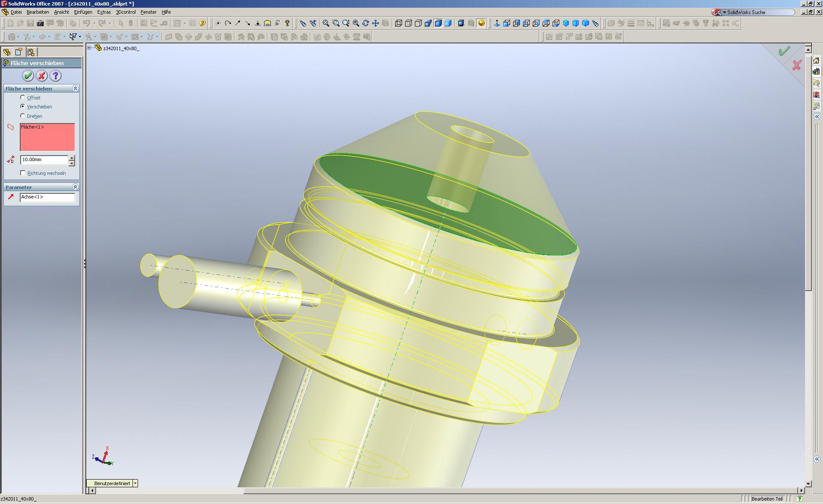The width and height of the screenshot is (823, 504).
Task: Open the Redo history dropdown arrow
Action: point(110,23)
